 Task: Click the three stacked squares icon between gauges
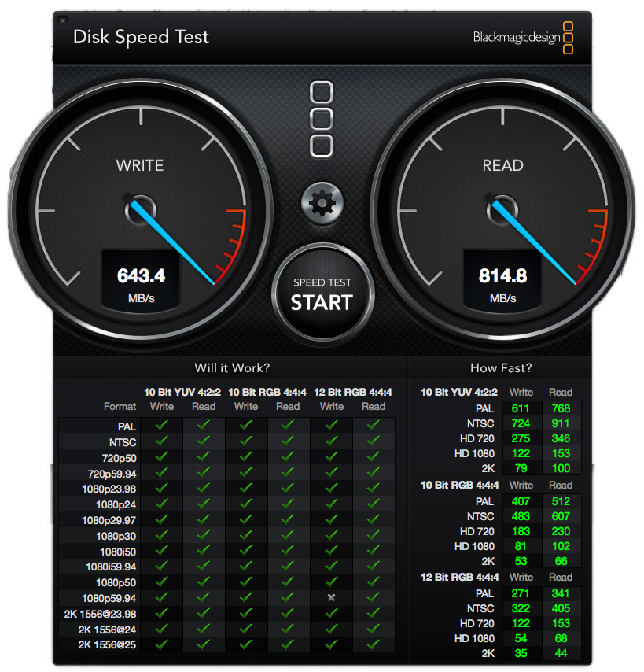(322, 120)
